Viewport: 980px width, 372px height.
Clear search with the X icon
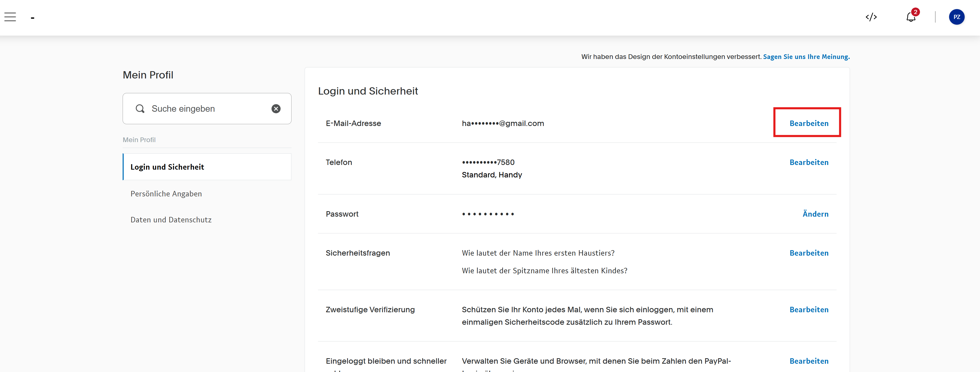click(276, 109)
